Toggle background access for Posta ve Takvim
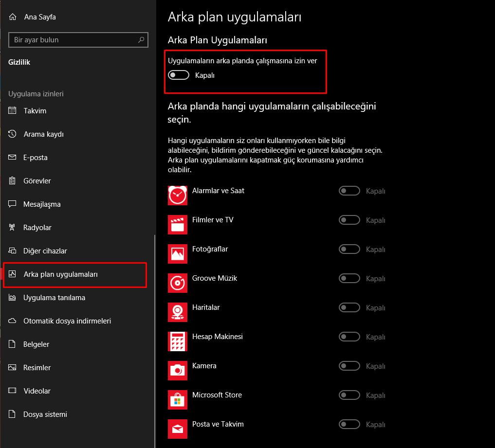495x448 pixels. 349,424
